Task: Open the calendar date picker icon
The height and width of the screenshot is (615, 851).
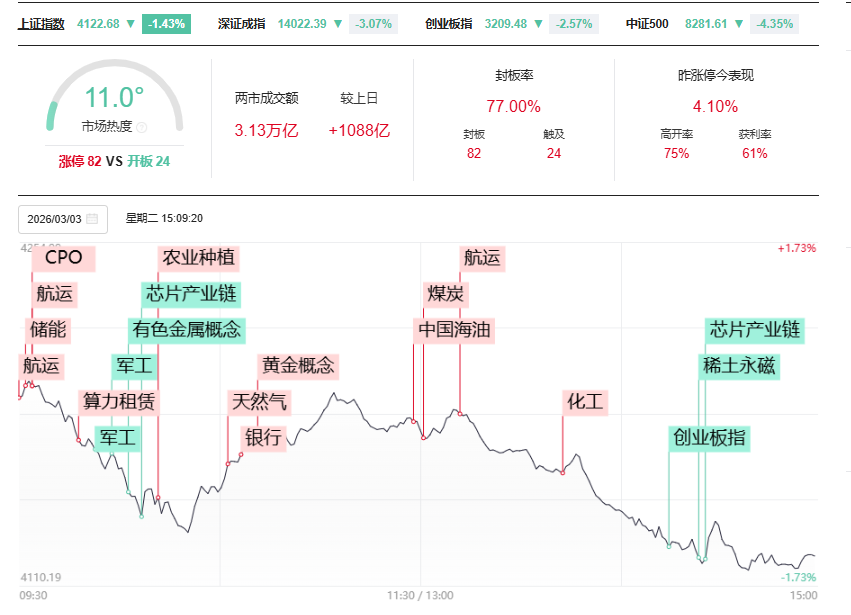Action: coord(92,219)
